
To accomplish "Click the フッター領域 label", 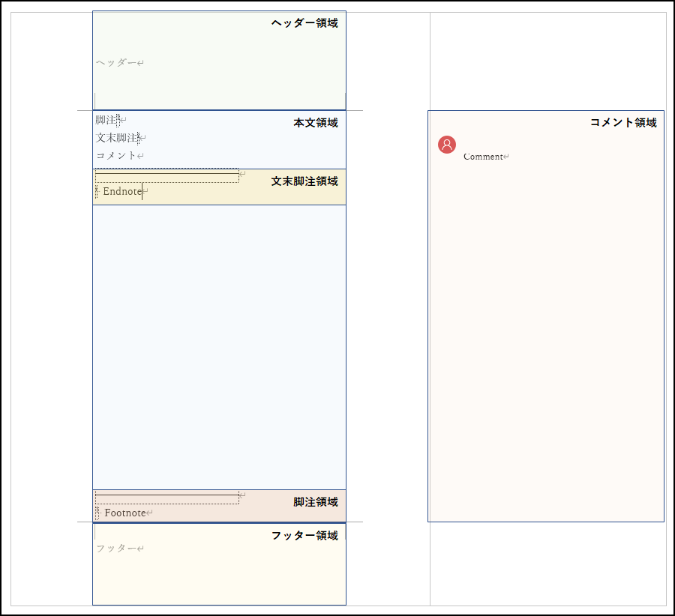I will tap(304, 536).
